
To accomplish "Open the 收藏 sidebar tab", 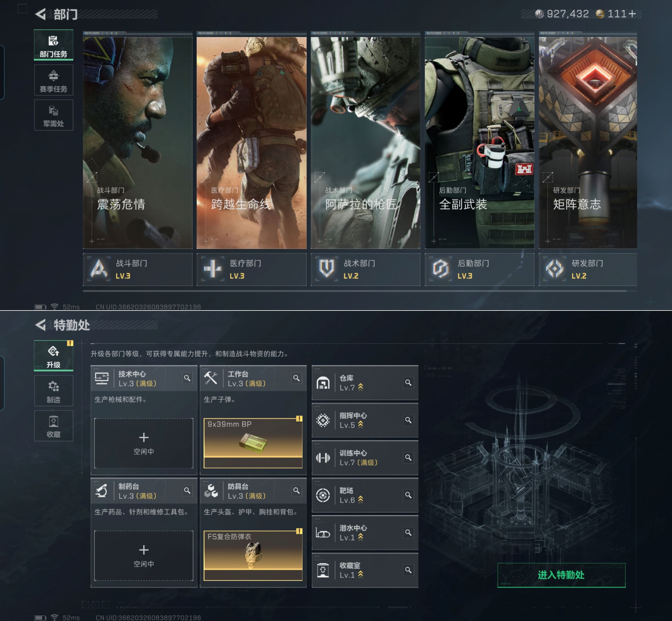I will 53,426.
